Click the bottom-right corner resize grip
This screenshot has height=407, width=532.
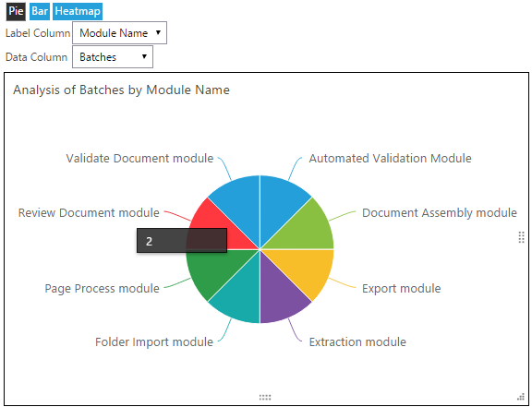click(521, 397)
